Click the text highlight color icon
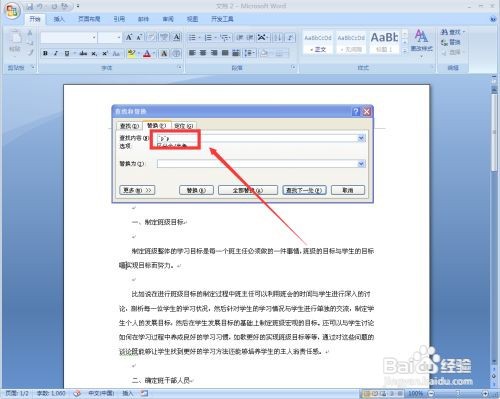Image resolution: width=500 pixels, height=399 pixels. tap(132, 53)
